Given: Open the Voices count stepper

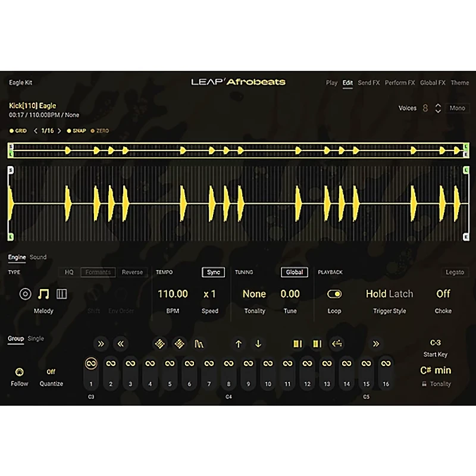Looking at the screenshot, I should [x=439, y=108].
